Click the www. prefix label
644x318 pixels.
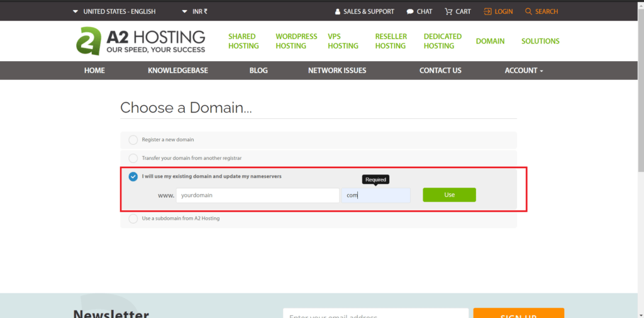click(166, 195)
